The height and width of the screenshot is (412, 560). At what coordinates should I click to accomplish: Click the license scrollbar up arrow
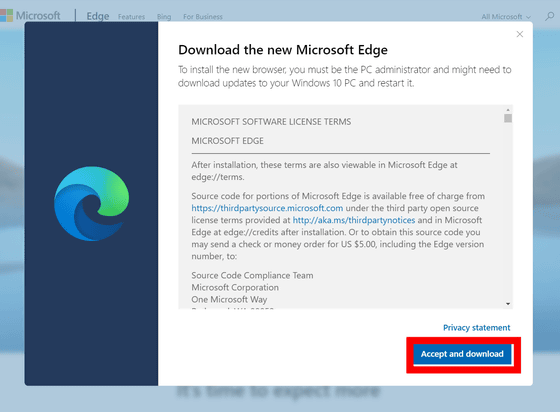tap(508, 110)
